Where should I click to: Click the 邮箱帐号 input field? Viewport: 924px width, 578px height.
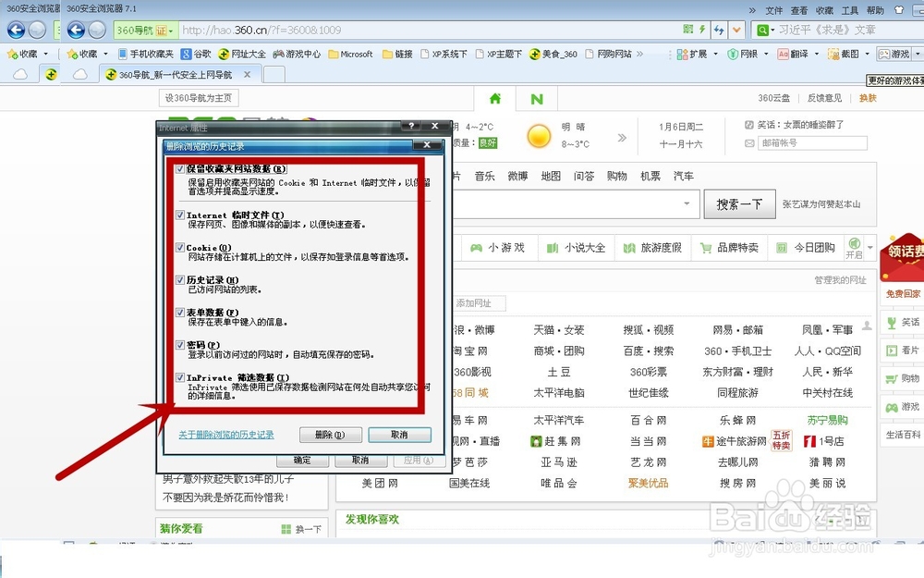click(x=812, y=142)
